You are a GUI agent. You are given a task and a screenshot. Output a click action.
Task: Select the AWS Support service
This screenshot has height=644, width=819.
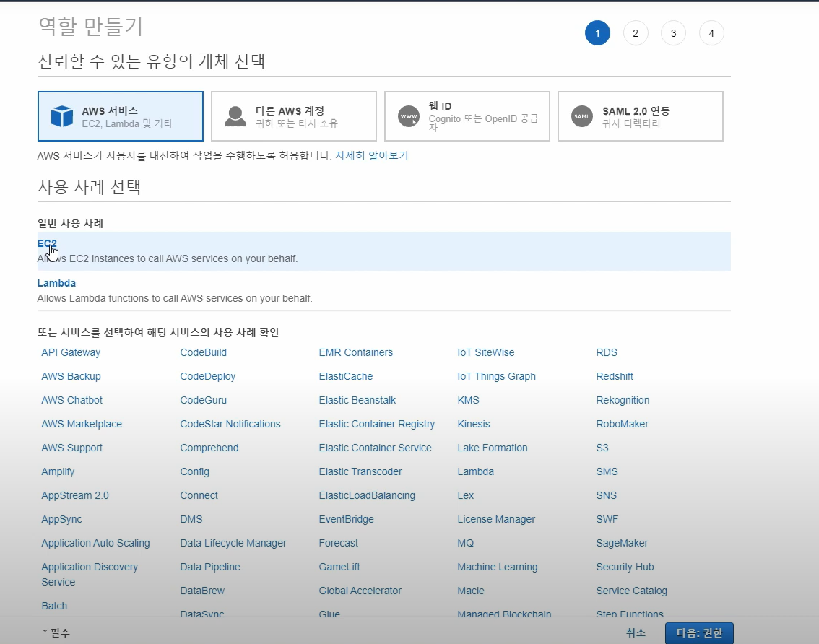coord(72,448)
